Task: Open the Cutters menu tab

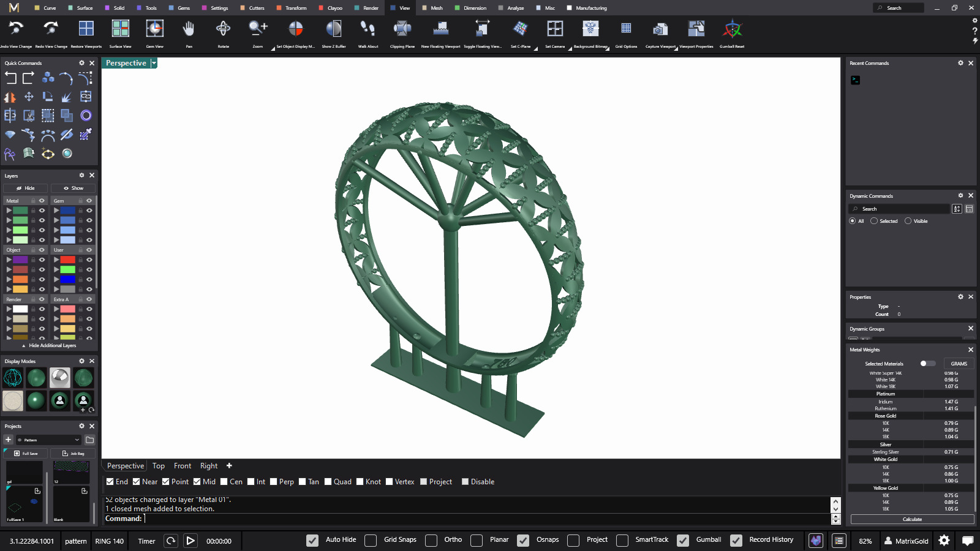Action: pos(253,8)
